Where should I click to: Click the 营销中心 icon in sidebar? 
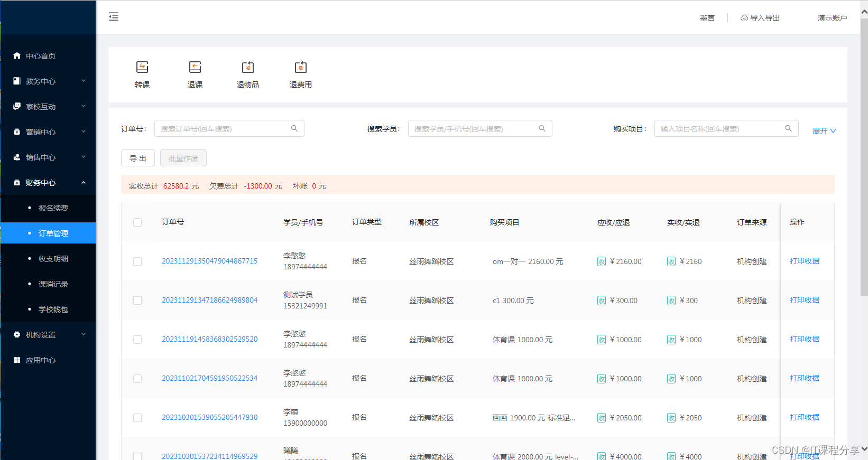(17, 132)
